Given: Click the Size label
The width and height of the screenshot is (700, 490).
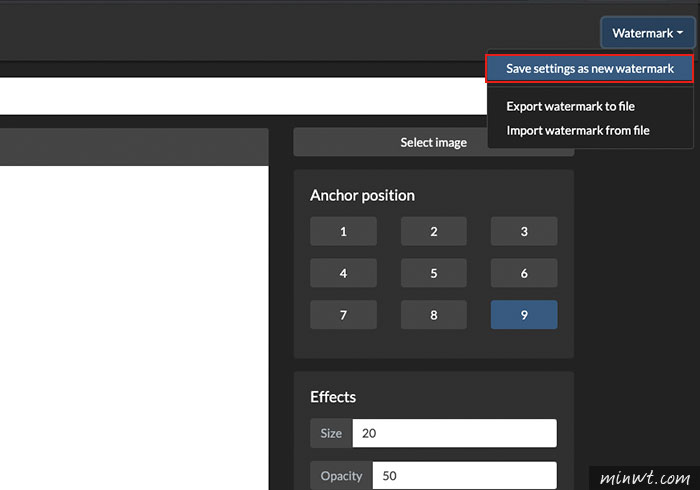Looking at the screenshot, I should tap(331, 433).
